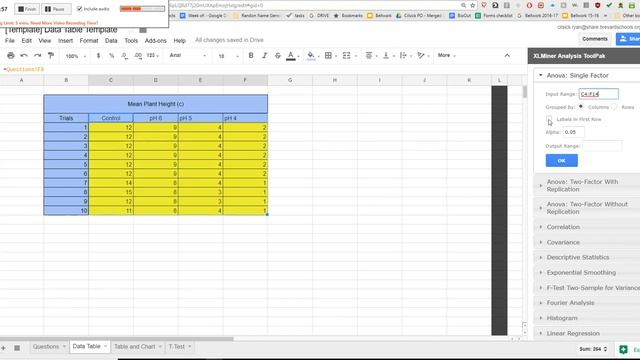This screenshot has width=640, height=360.
Task: Switch to the Table and Chart tab
Action: pos(138,347)
